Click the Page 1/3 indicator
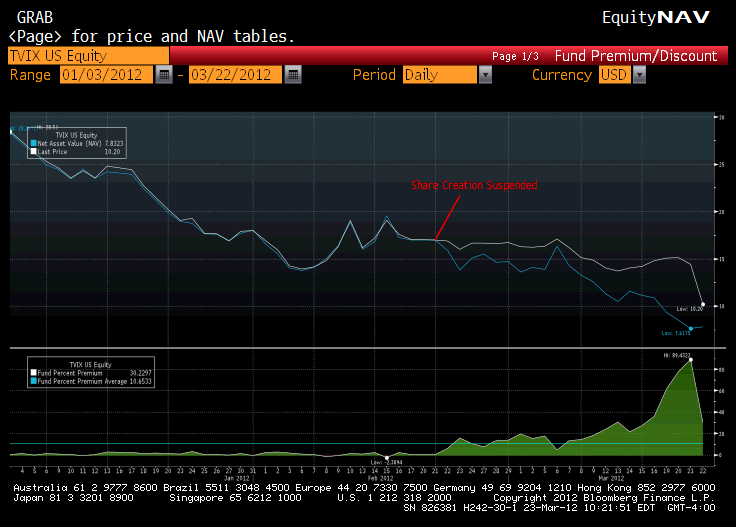Image resolution: width=736 pixels, height=527 pixels. tap(515, 56)
